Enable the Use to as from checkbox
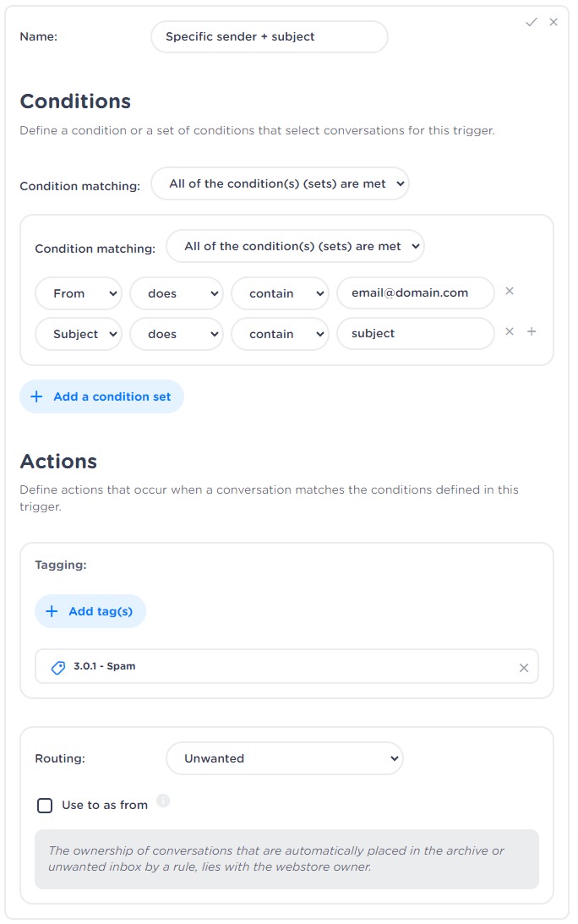Screen dimensions: 578x924 (45, 806)
